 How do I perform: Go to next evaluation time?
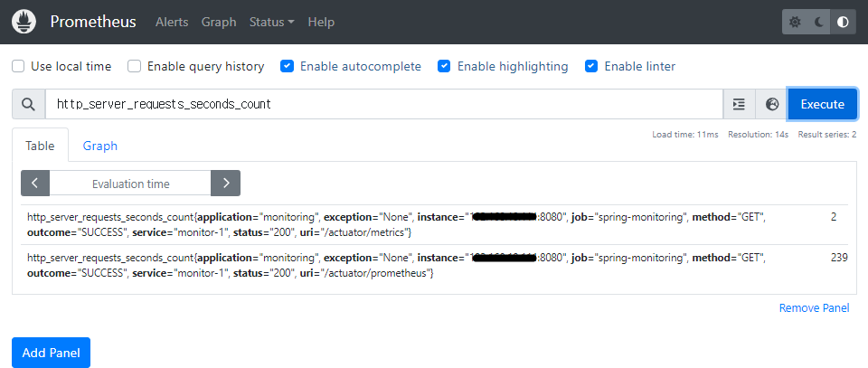[x=226, y=184]
